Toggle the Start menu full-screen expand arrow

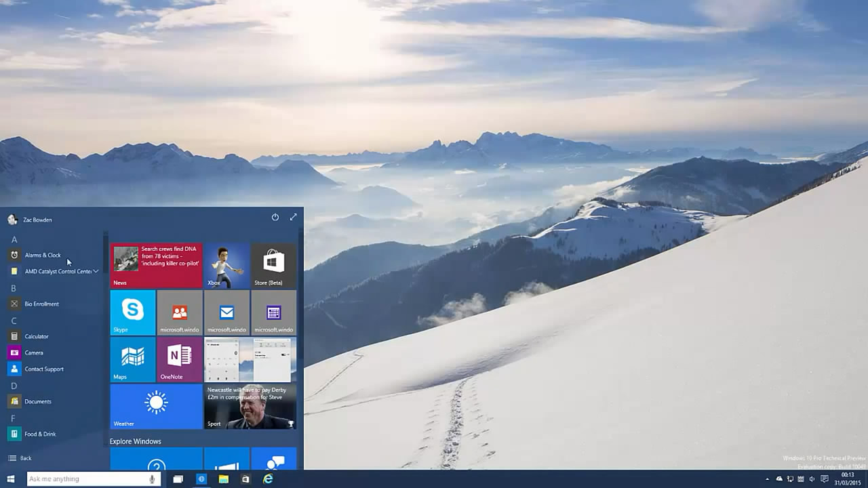pos(294,218)
